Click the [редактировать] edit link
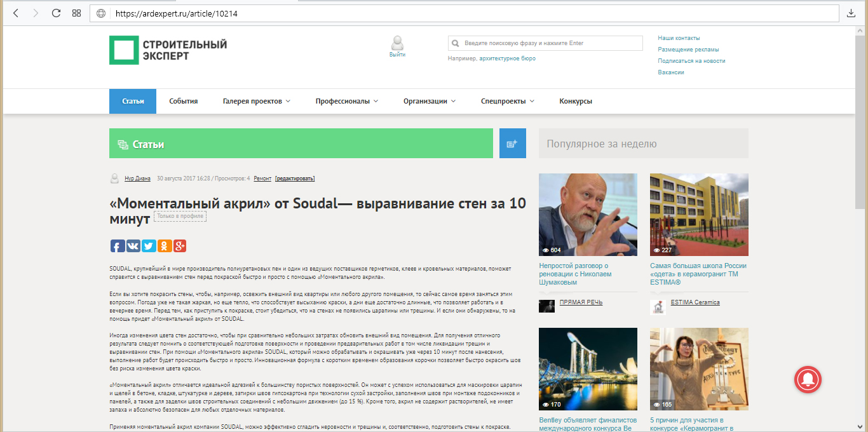Screen dimensions: 868x432 pos(295,179)
